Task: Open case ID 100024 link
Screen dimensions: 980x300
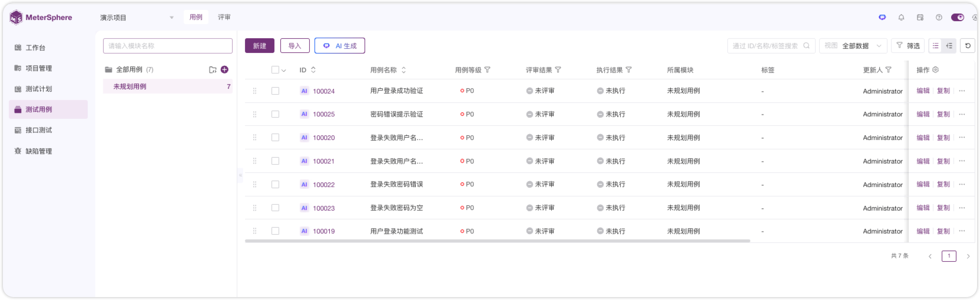Action: pos(324,91)
